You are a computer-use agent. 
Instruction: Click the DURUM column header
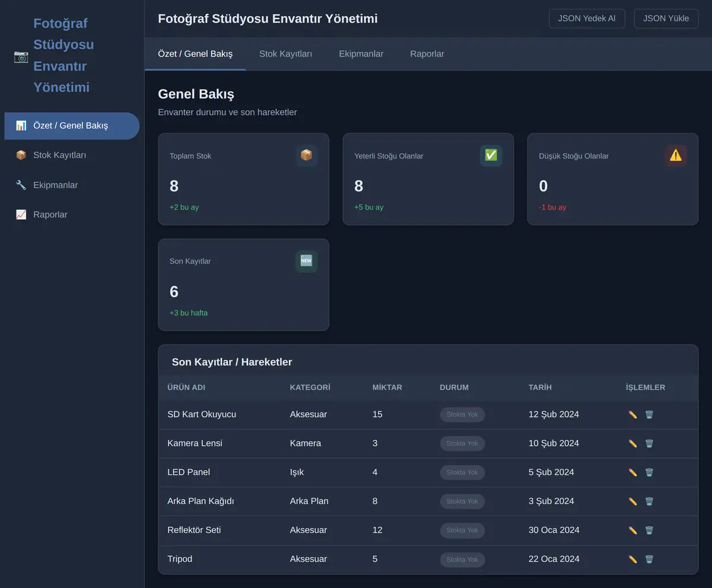[x=454, y=387]
